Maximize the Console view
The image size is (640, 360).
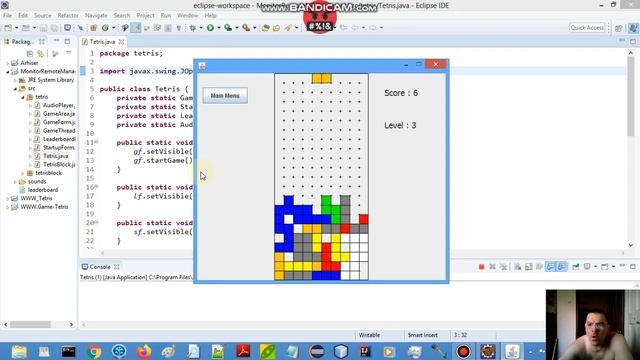633,267
